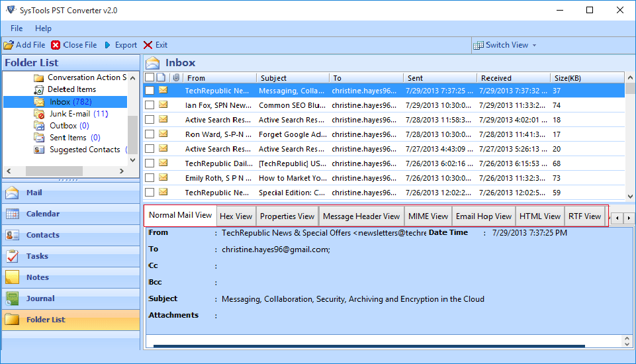Check the Ron Ward email checkbox
Image resolution: width=636 pixels, height=364 pixels.
(x=150, y=134)
